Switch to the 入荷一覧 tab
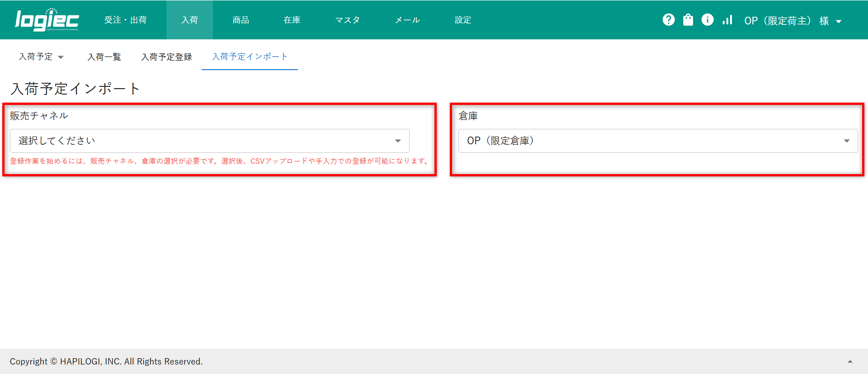The image size is (868, 374). [104, 57]
